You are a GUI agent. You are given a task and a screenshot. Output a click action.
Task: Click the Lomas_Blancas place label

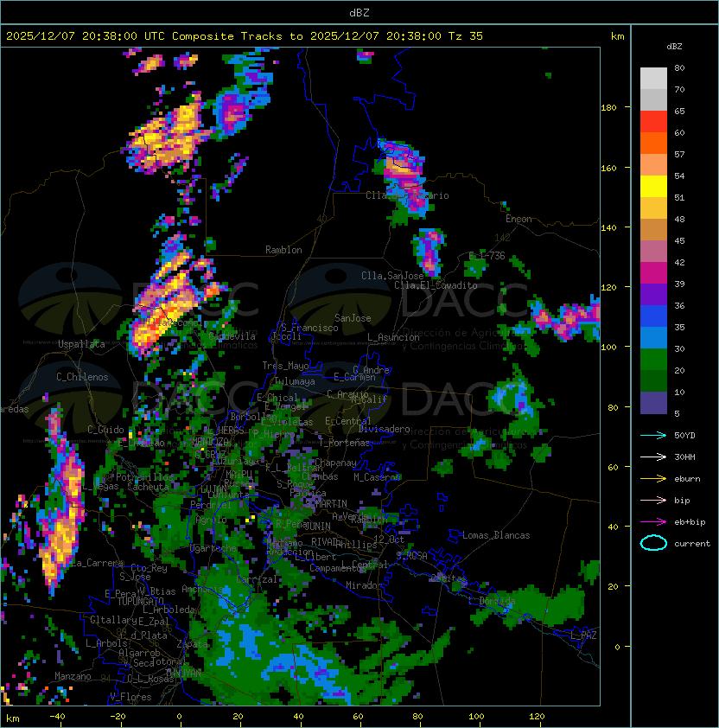pos(496,535)
